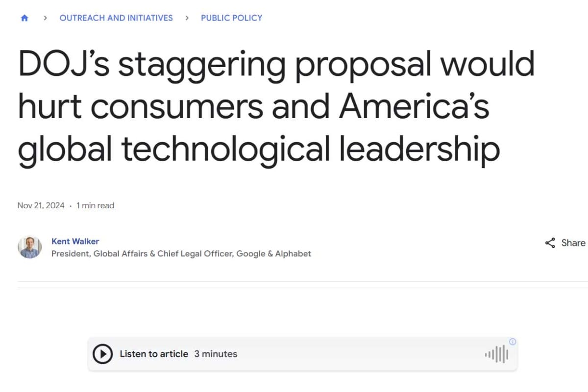Viewport: 588px width, 392px height.
Task: Click the audio waveform icon
Action: tap(496, 354)
